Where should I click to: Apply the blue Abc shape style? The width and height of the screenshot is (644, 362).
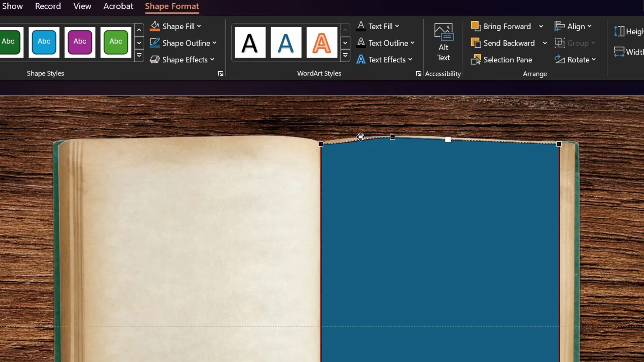(44, 42)
